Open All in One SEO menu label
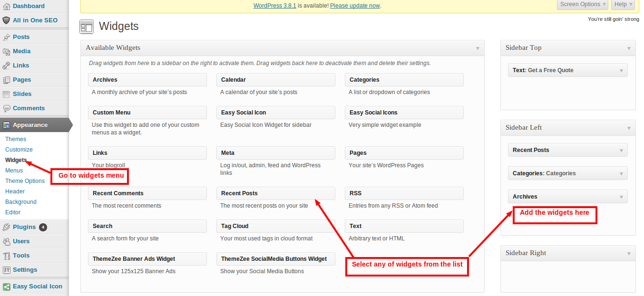Viewport: 644px width, 296px height. coord(35,20)
